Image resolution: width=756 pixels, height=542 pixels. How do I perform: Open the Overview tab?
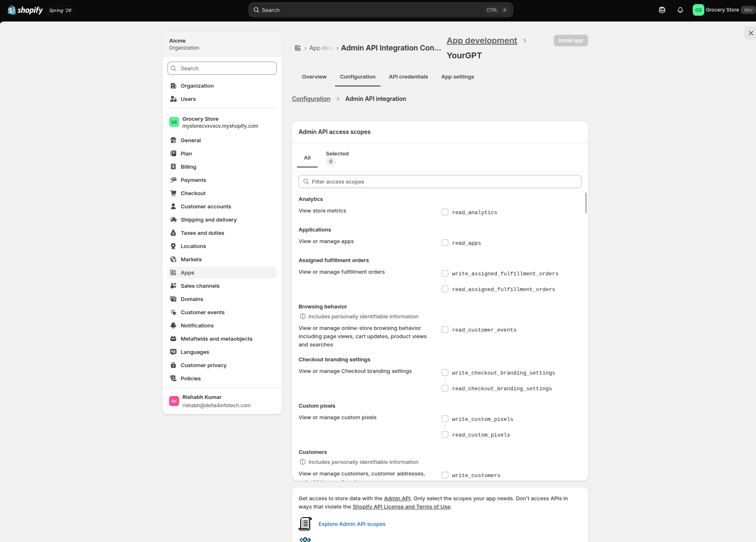coord(314,77)
